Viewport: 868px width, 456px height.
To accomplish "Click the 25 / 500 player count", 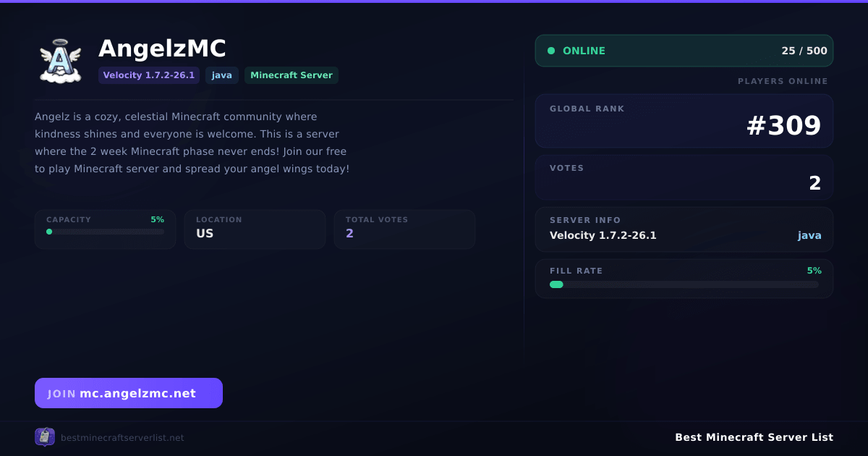I will point(804,51).
